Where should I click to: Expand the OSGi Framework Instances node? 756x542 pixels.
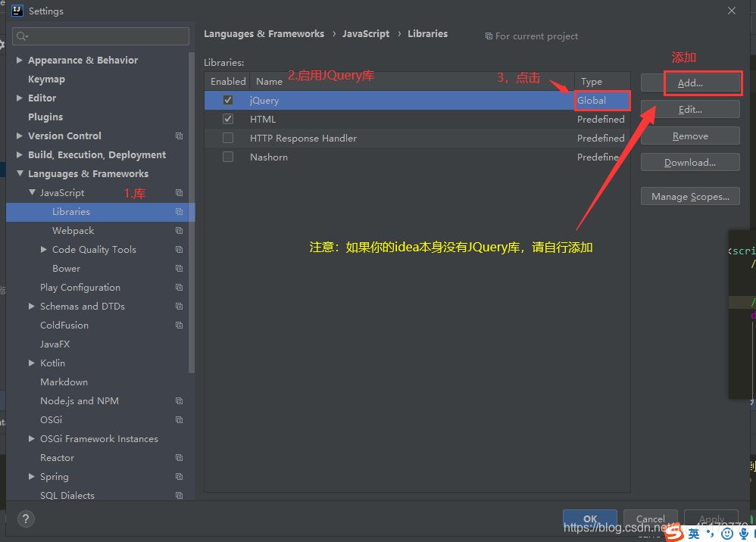31,439
